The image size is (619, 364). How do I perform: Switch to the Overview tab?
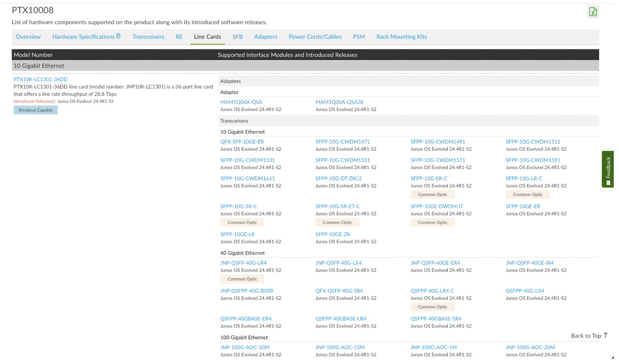(28, 37)
